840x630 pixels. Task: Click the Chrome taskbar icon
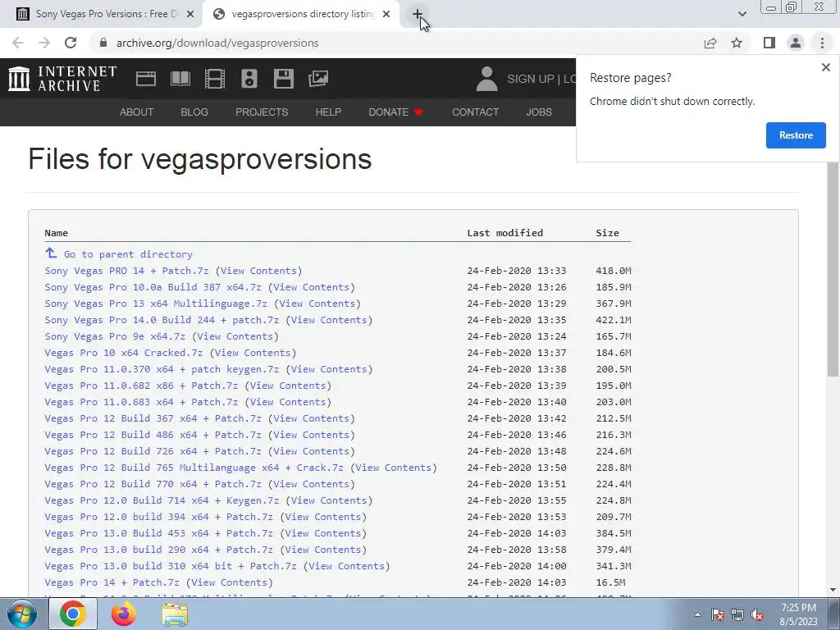click(x=73, y=614)
